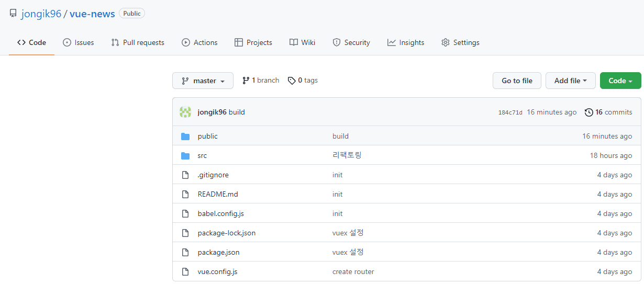Open the Settings tab

[x=460, y=42]
